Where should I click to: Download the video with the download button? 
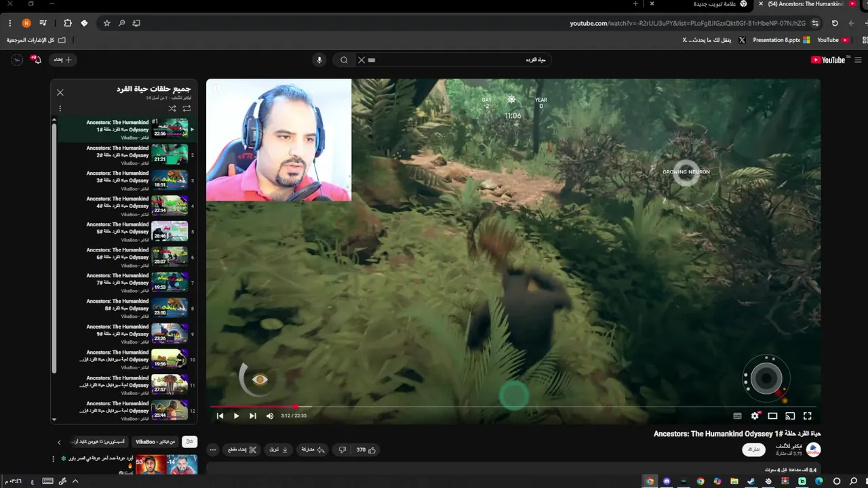pyautogui.click(x=279, y=449)
